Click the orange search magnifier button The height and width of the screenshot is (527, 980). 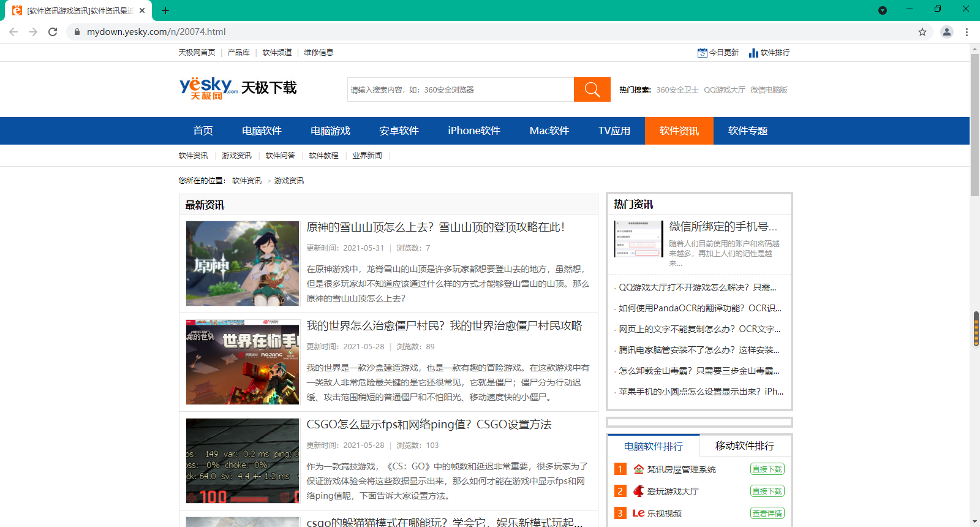(592, 89)
